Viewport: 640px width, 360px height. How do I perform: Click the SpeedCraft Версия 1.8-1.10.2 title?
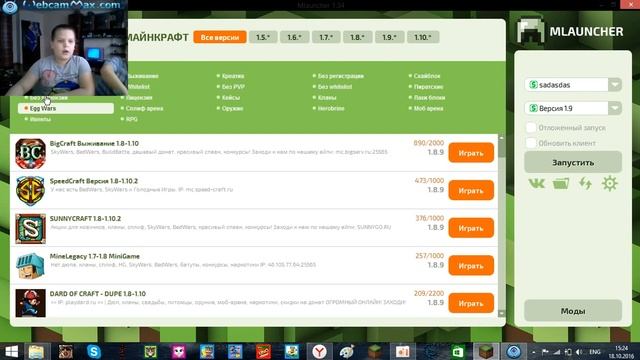pyautogui.click(x=94, y=181)
